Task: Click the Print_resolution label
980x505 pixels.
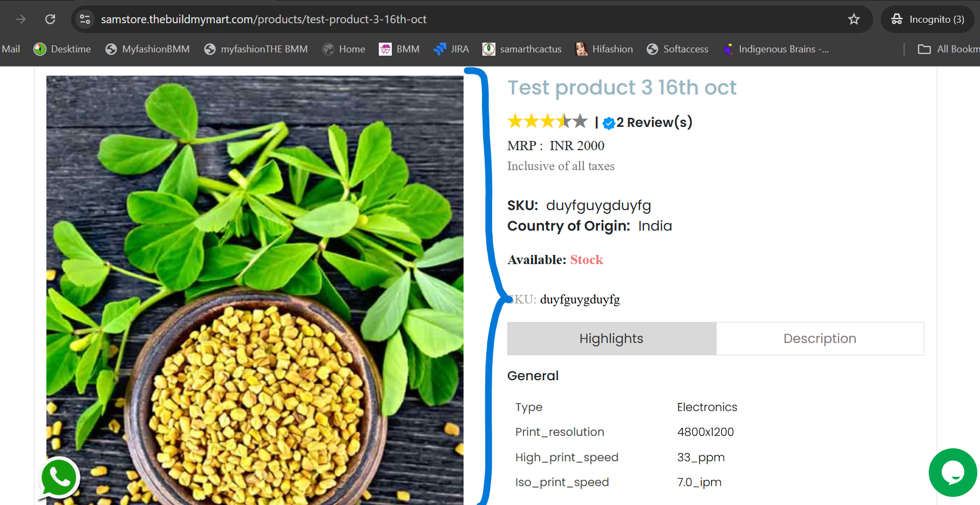Action: pyautogui.click(x=560, y=432)
